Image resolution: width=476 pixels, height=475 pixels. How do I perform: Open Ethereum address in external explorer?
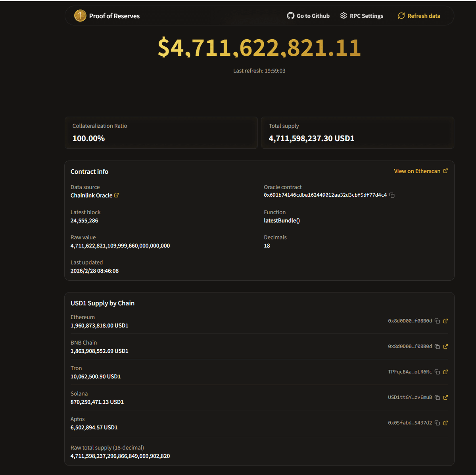pyautogui.click(x=445, y=321)
